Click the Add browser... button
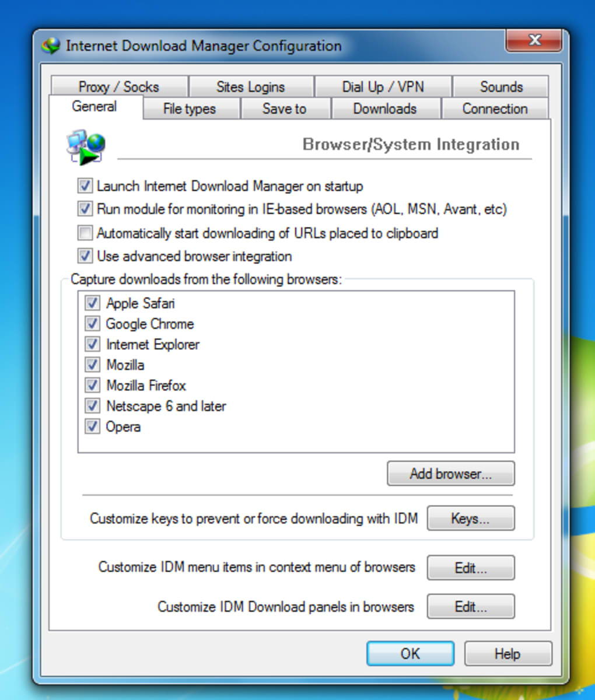This screenshot has height=700, width=595. click(x=451, y=474)
